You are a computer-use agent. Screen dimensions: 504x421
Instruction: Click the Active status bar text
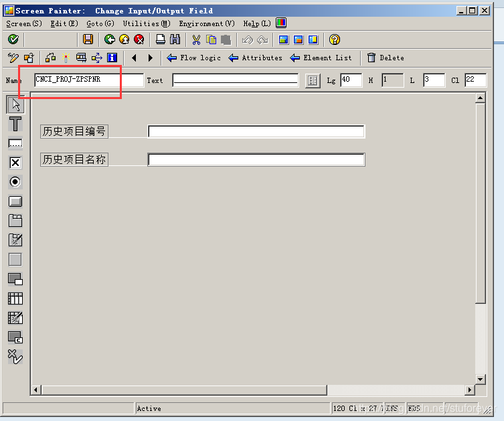pos(149,408)
